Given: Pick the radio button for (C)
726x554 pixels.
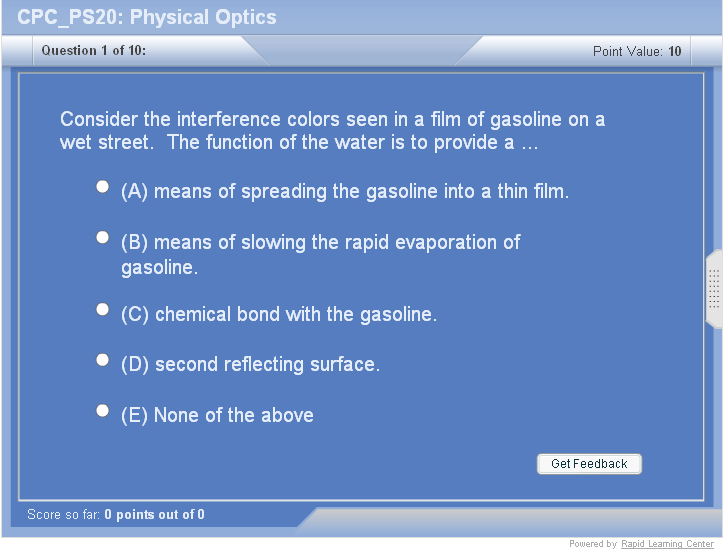Looking at the screenshot, I should [x=102, y=310].
